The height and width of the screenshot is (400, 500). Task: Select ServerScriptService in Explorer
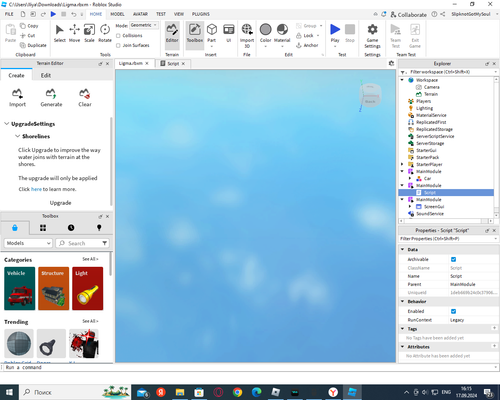click(x=435, y=136)
